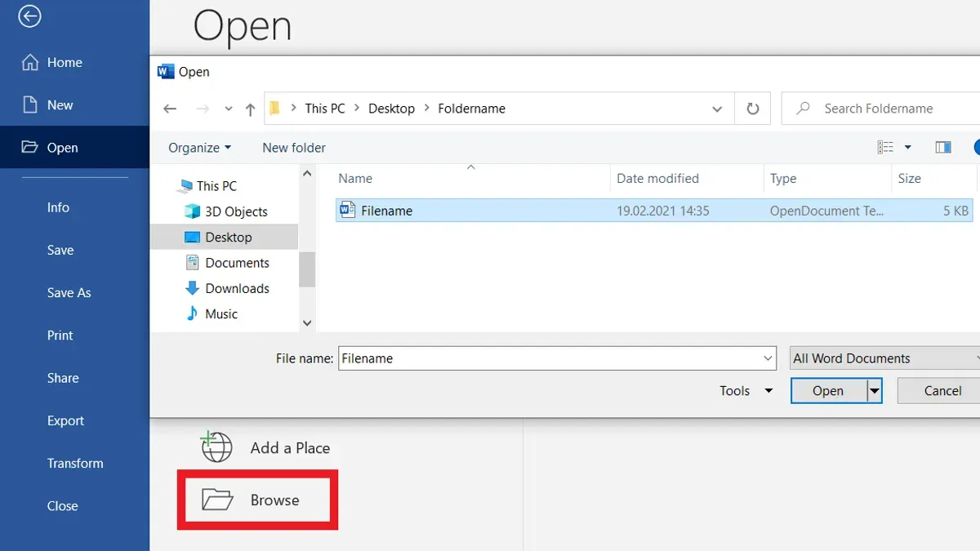Open the Open button's split arrow

[875, 391]
